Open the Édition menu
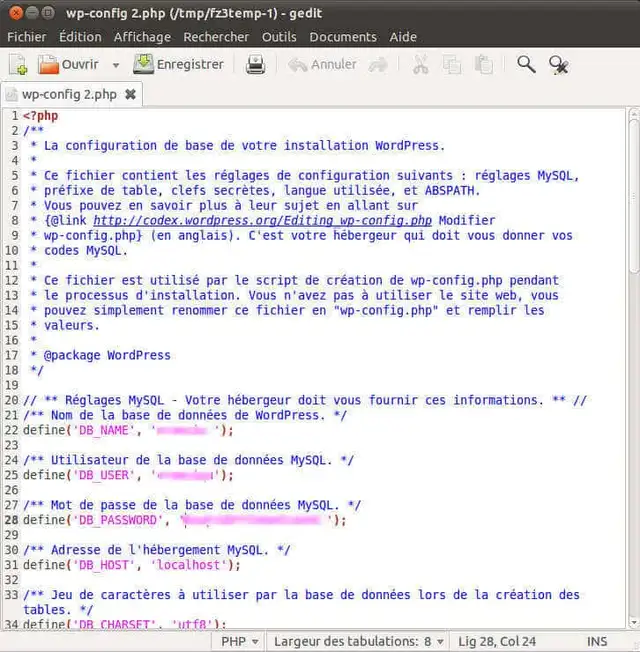This screenshot has height=652, width=640. 80,37
